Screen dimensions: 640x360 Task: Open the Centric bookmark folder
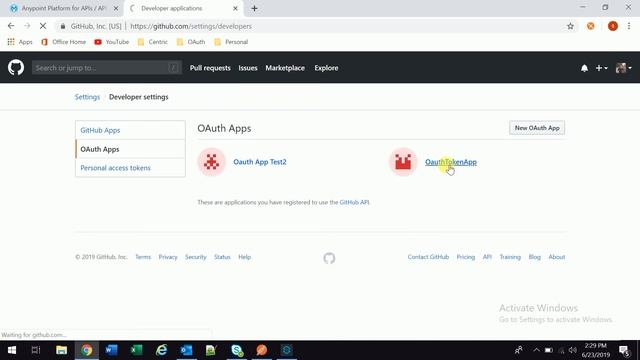[153, 42]
